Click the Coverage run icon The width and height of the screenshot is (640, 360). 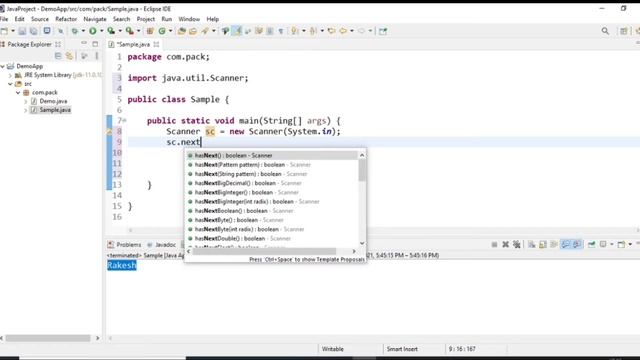tap(111, 31)
